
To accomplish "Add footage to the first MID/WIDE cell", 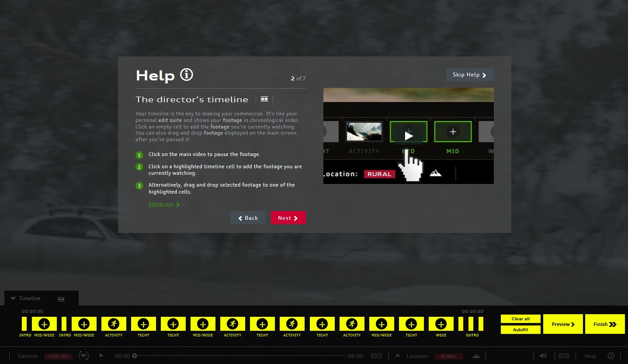I will tap(44, 324).
